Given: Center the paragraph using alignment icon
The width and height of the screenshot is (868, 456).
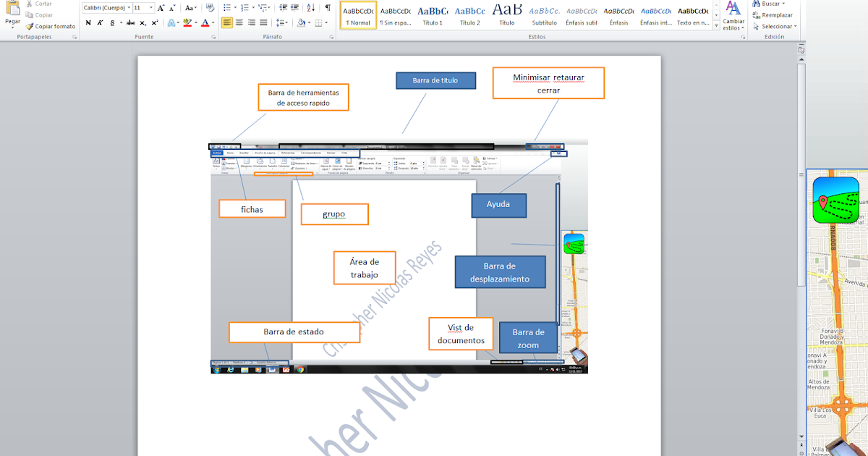Looking at the screenshot, I should [x=239, y=22].
